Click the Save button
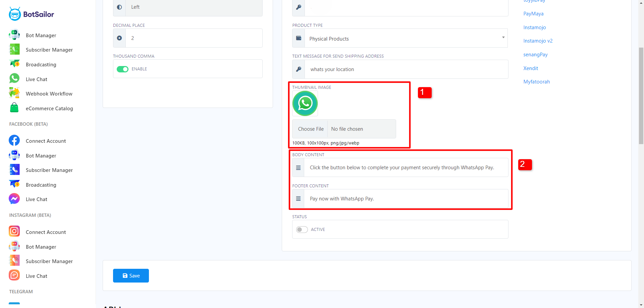 pos(131,275)
